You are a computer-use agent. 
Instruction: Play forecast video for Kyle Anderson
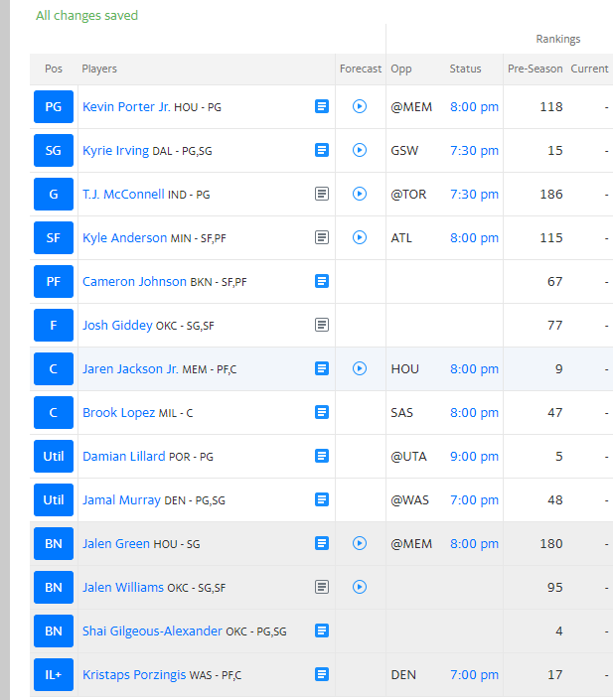tap(360, 237)
